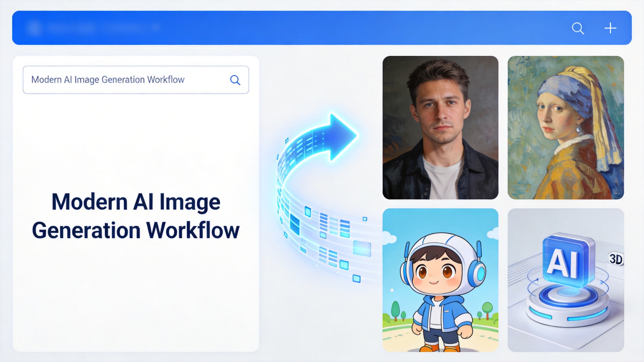Click the plus icon in the blue header

pyautogui.click(x=610, y=28)
